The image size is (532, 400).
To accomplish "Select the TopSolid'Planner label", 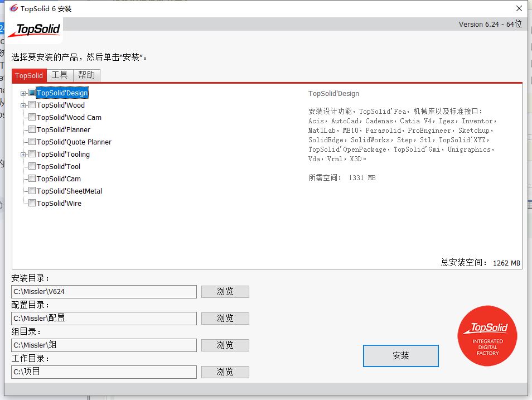I will point(64,130).
